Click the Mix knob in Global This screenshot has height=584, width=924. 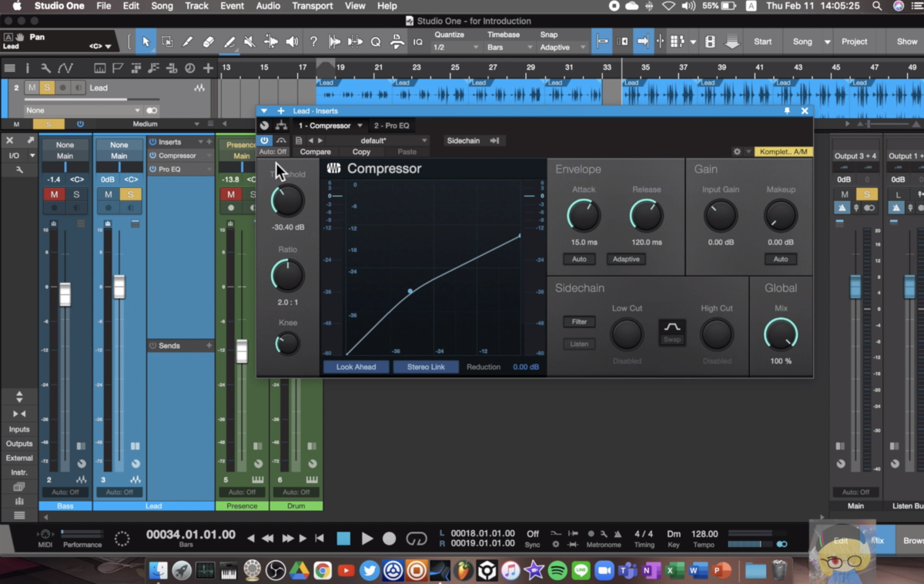click(x=781, y=334)
